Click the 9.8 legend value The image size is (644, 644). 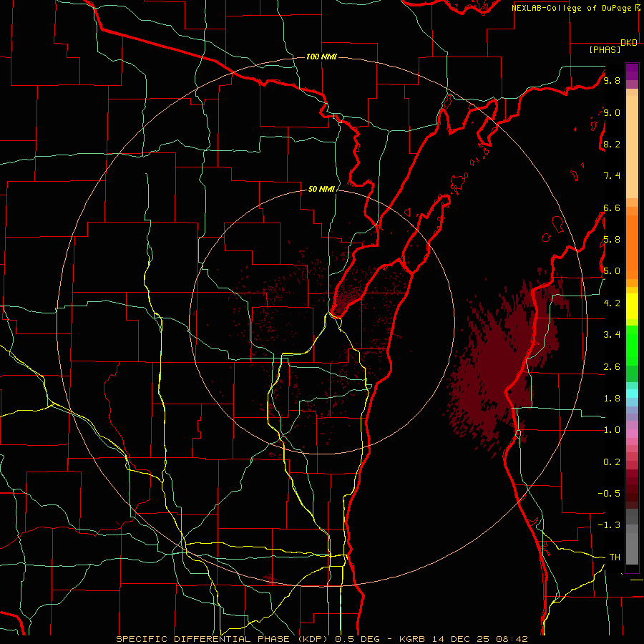click(x=612, y=81)
